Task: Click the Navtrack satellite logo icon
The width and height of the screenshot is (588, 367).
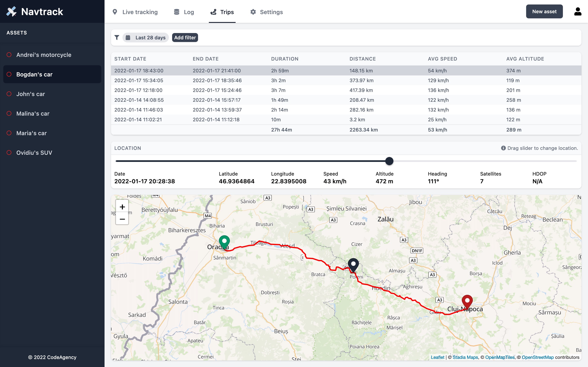Action: point(11,11)
